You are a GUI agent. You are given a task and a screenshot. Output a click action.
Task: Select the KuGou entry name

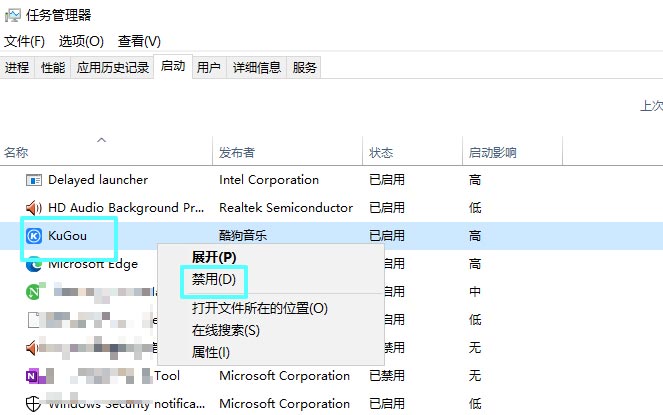(x=68, y=236)
